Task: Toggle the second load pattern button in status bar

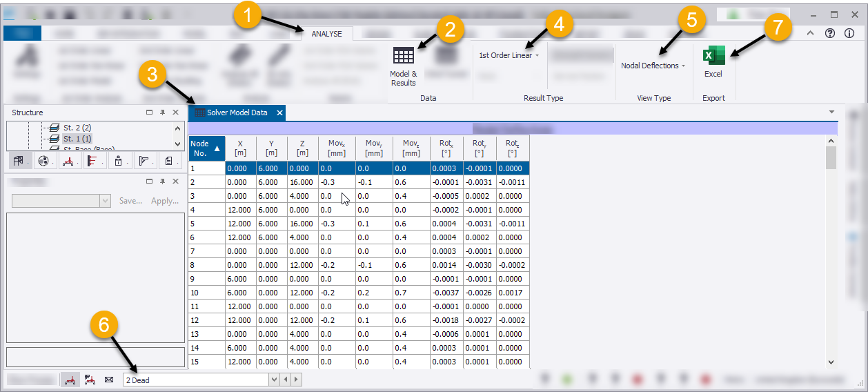Action: click(x=89, y=380)
